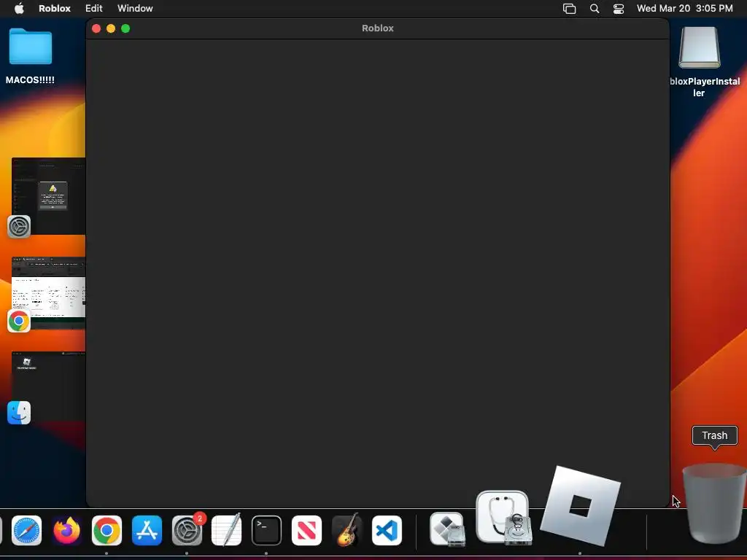Open Boot Camp Assistant in the Dock
Viewport: 747px width, 560px height.
447,529
